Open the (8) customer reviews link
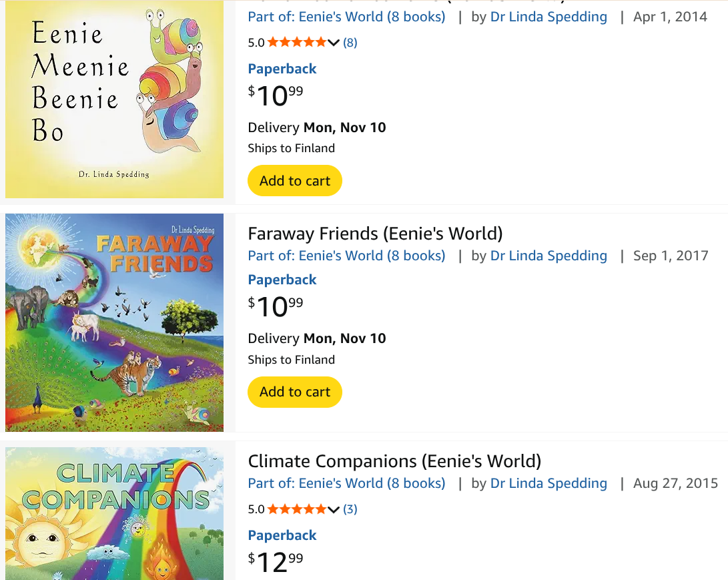This screenshot has height=580, width=728. 350,43
